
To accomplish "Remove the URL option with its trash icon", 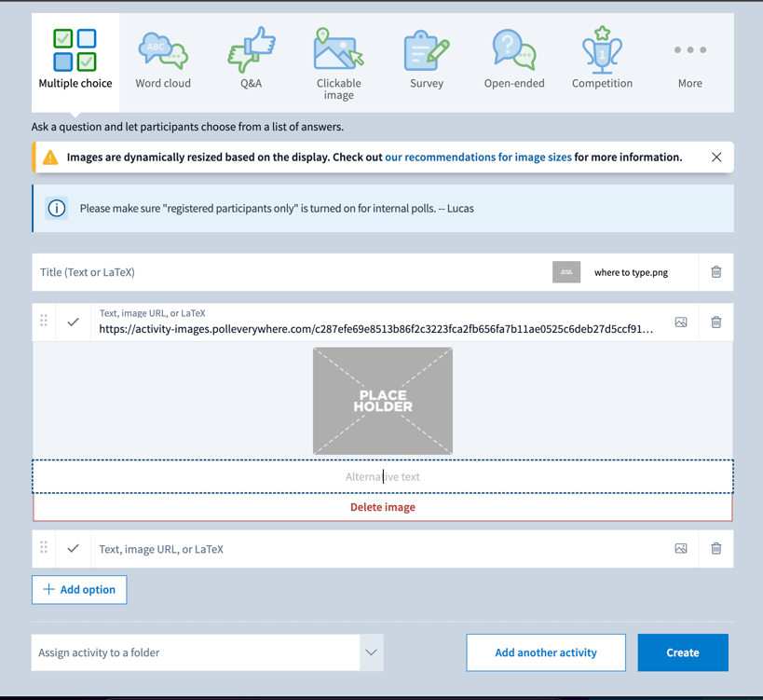I will point(716,323).
